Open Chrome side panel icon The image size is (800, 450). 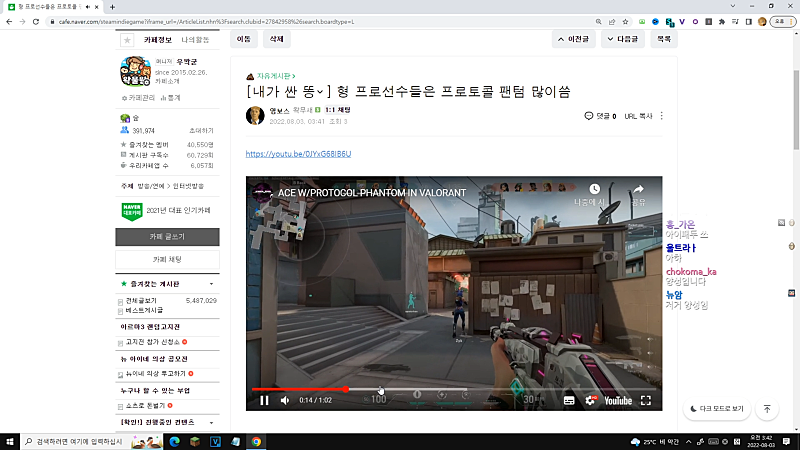click(x=748, y=21)
